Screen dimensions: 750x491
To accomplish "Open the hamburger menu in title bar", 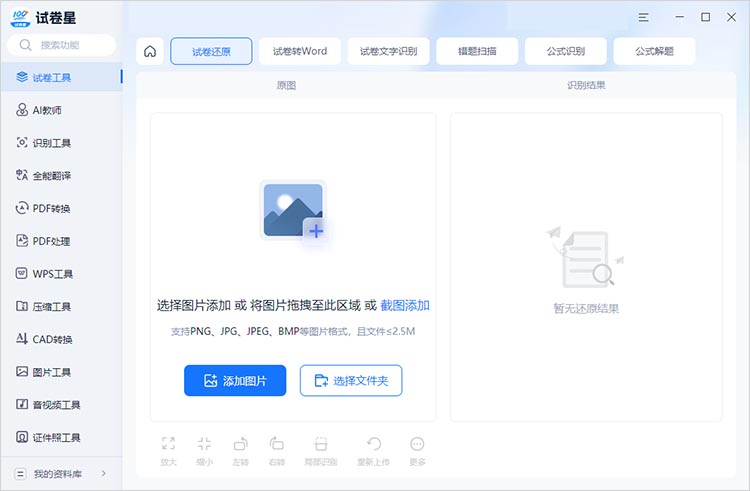I will (x=643, y=18).
